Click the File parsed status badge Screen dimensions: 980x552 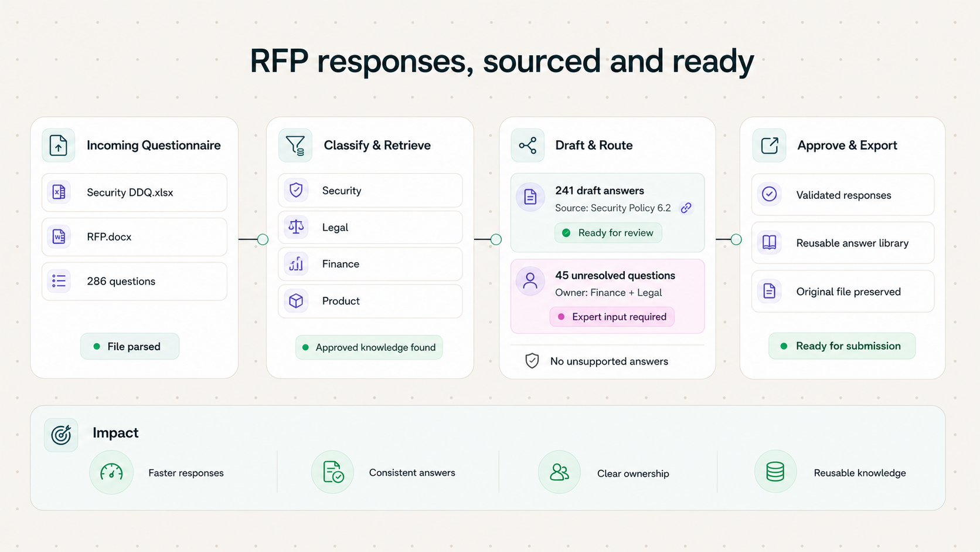(130, 347)
